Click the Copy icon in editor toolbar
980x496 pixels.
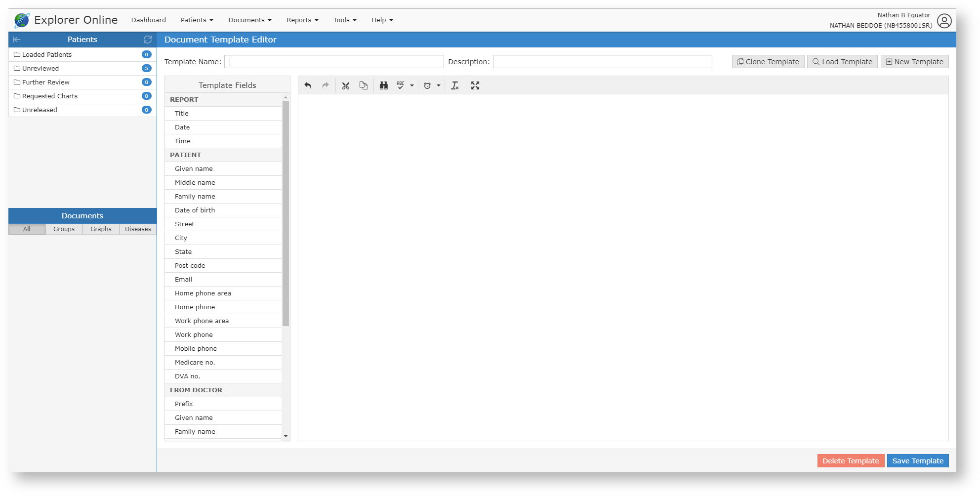click(x=364, y=85)
